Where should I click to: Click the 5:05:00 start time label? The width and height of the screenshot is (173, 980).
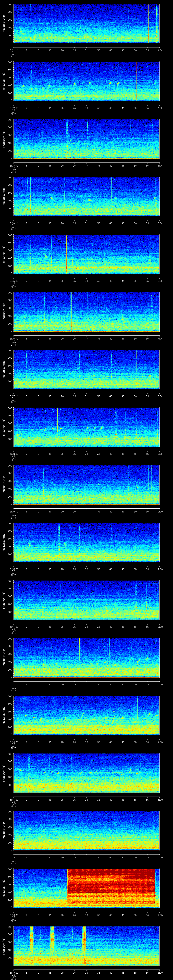14,281
